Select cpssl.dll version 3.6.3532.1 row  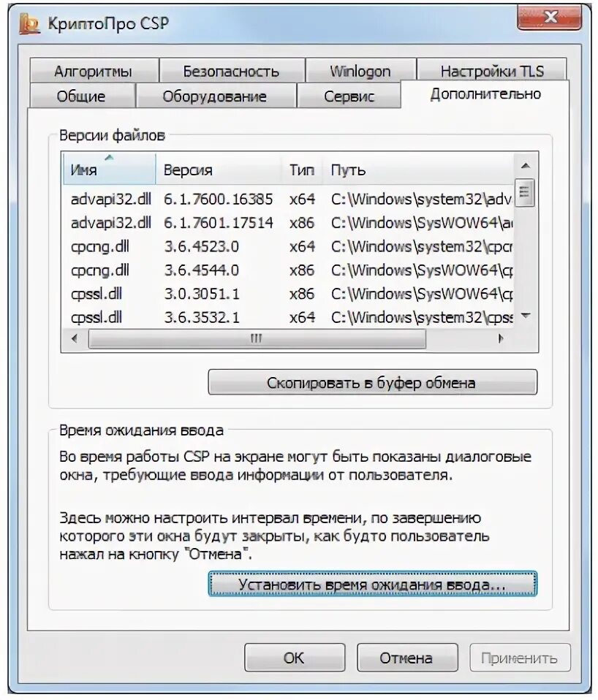pyautogui.click(x=288, y=317)
